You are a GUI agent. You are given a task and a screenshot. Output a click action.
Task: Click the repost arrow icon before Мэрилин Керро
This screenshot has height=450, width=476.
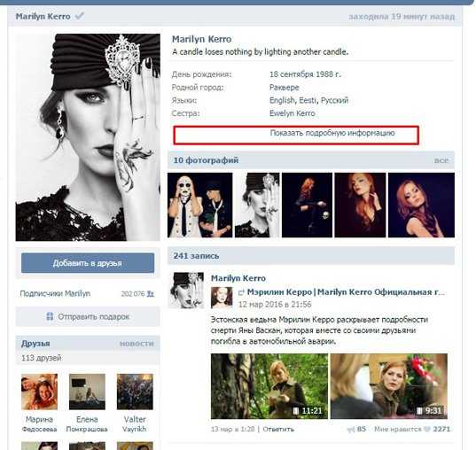(x=241, y=292)
